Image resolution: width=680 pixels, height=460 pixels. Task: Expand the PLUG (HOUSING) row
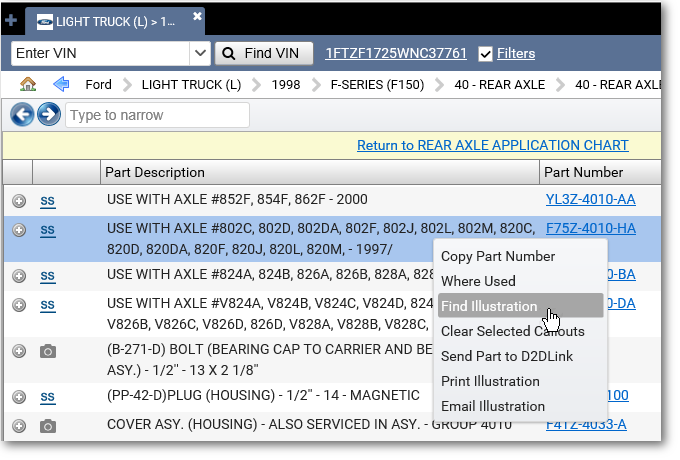click(18, 396)
